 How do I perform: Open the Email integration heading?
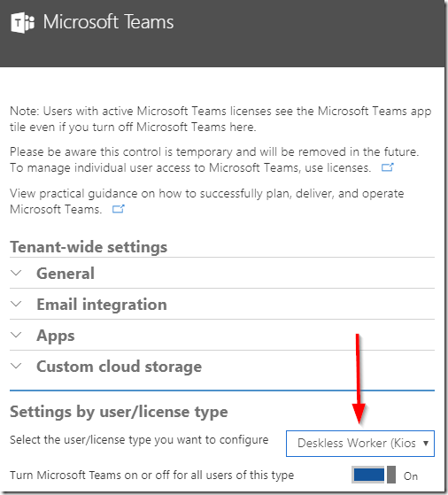click(102, 305)
